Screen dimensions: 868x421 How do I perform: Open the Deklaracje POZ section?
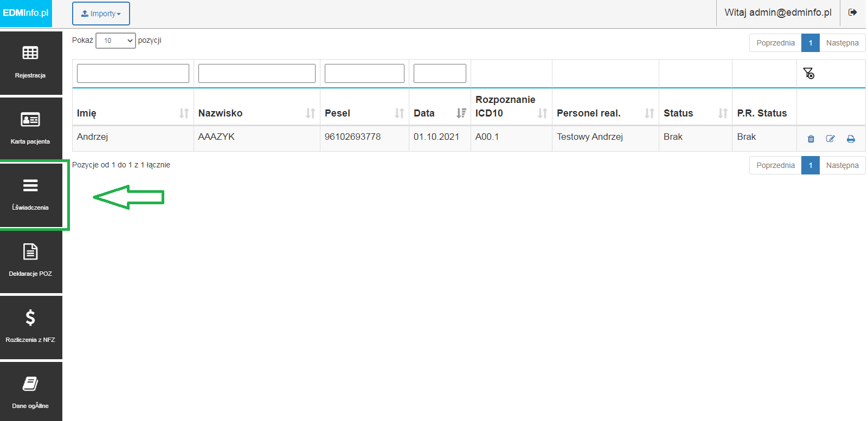[x=31, y=261]
